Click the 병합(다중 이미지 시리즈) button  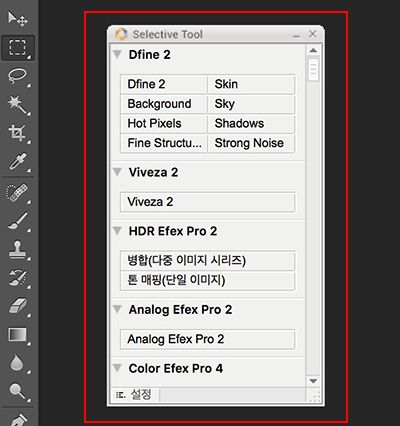(208, 261)
